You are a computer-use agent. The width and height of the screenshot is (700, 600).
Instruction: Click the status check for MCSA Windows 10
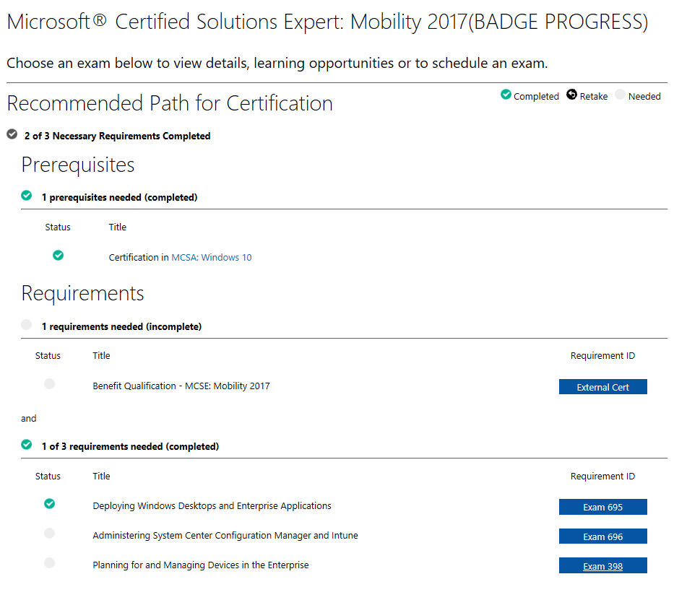tap(58, 255)
